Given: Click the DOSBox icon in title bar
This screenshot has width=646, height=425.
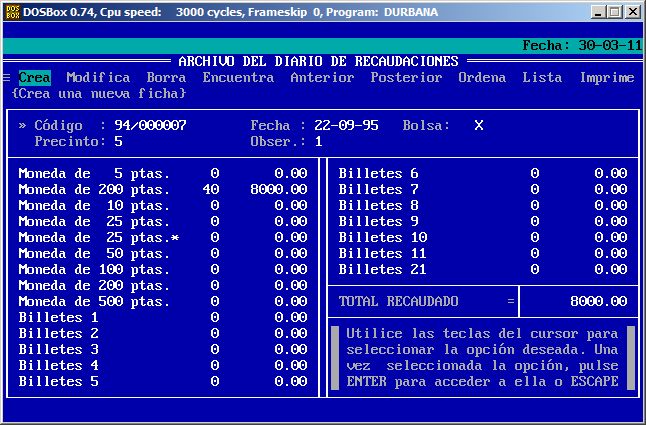Looking at the screenshot, I should tap(12, 11).
